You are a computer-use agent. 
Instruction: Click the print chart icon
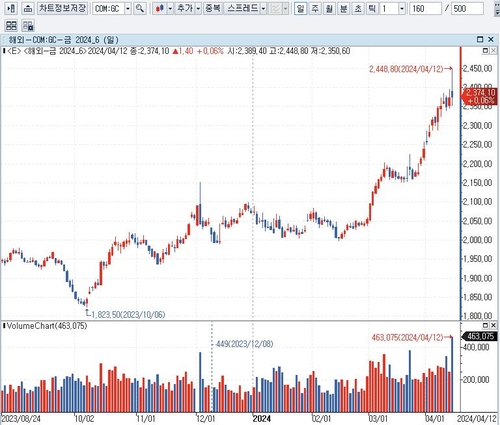click(28, 8)
